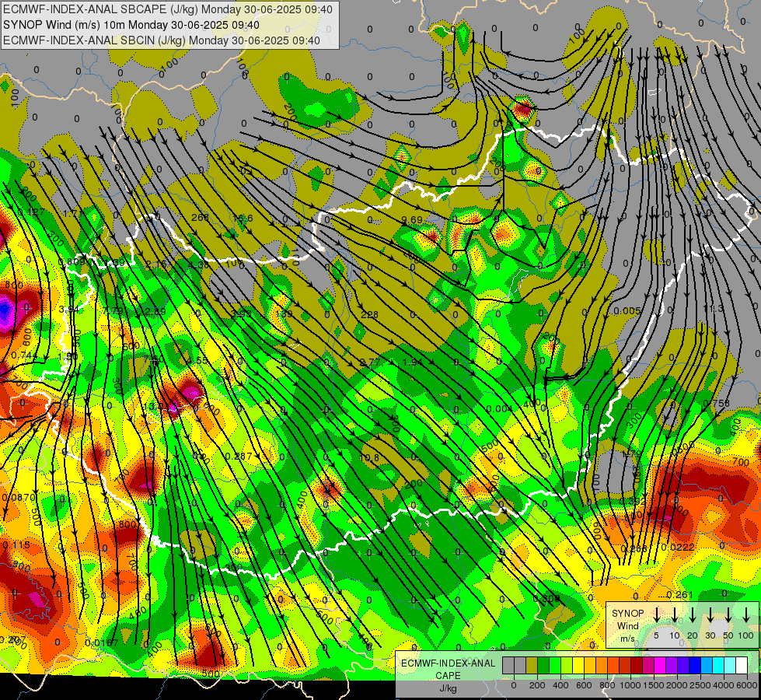Click the SYNOP Wind m/s legend label
Image resolution: width=761 pixels, height=700 pixels.
(627, 625)
